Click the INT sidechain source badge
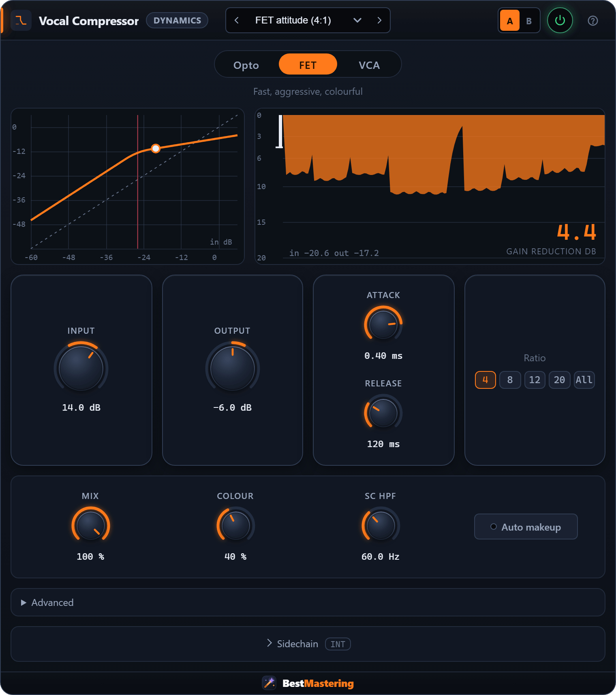Viewport: 616px width, 695px height. pyautogui.click(x=338, y=644)
